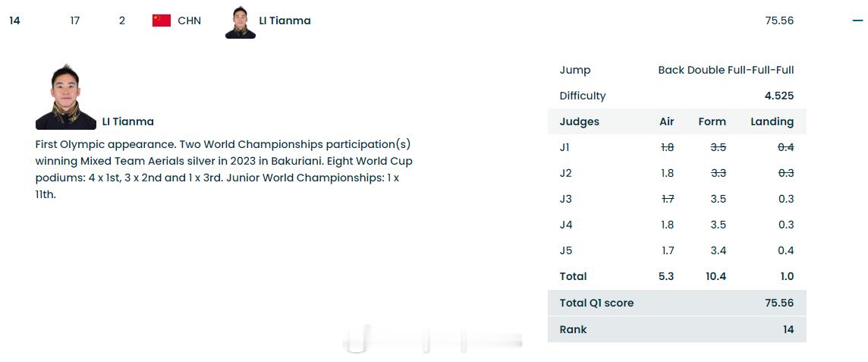Viewport: 868px width, 362px height.
Task: Click the Total Q1 score label
Action: point(596,303)
